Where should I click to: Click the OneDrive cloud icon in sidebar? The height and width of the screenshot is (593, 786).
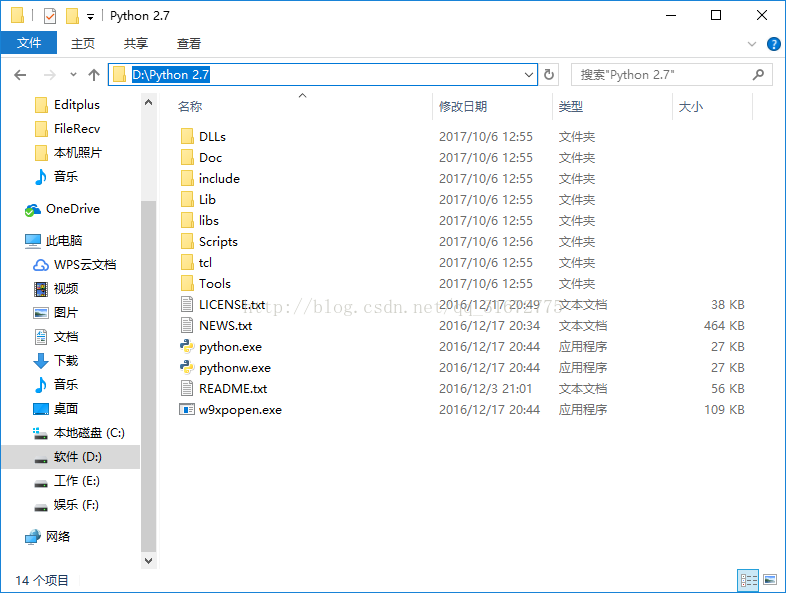(x=33, y=209)
